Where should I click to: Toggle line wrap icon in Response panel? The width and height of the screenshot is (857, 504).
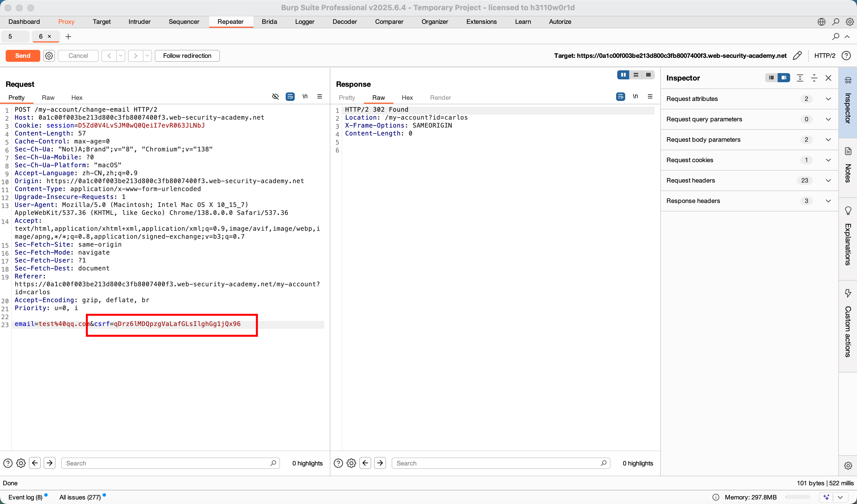coord(620,97)
